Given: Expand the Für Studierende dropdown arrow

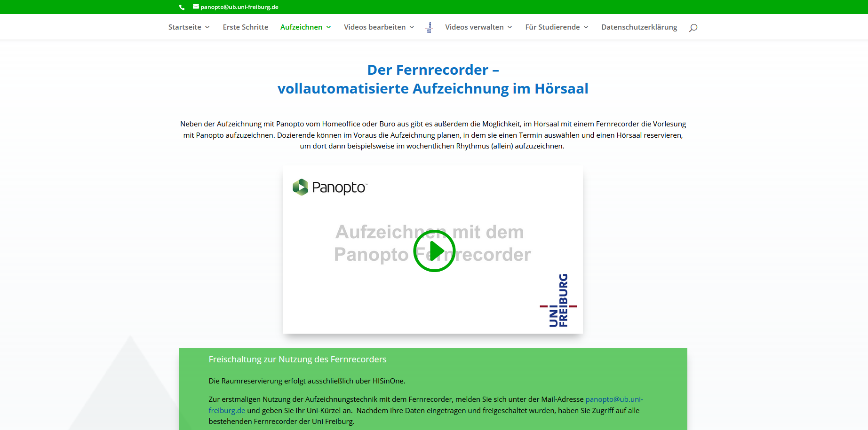Looking at the screenshot, I should pyautogui.click(x=586, y=27).
